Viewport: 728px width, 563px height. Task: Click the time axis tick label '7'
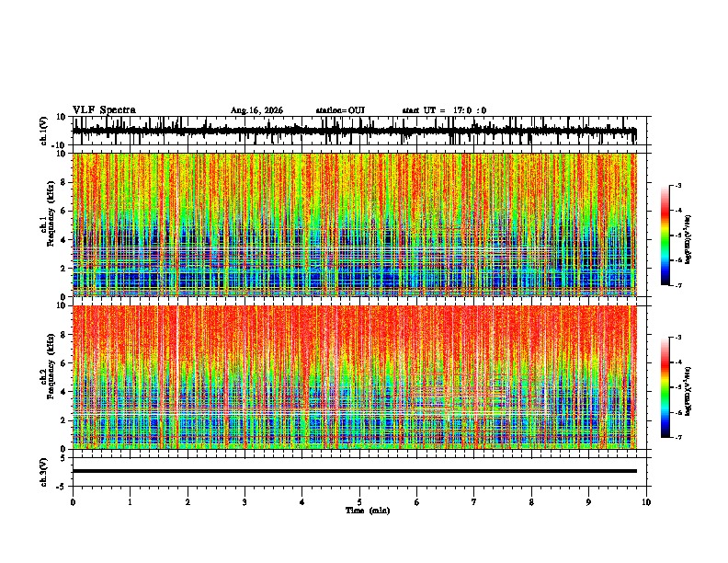(x=474, y=502)
